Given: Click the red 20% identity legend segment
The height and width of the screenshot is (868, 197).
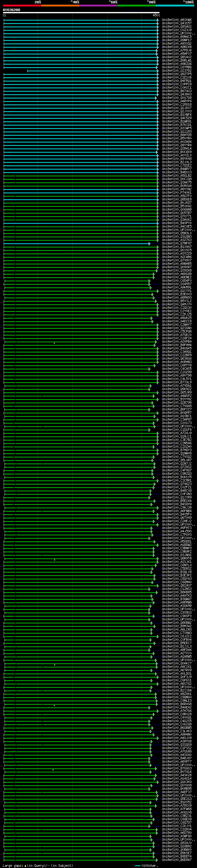Looking at the screenshot, I should (x=22, y=6).
